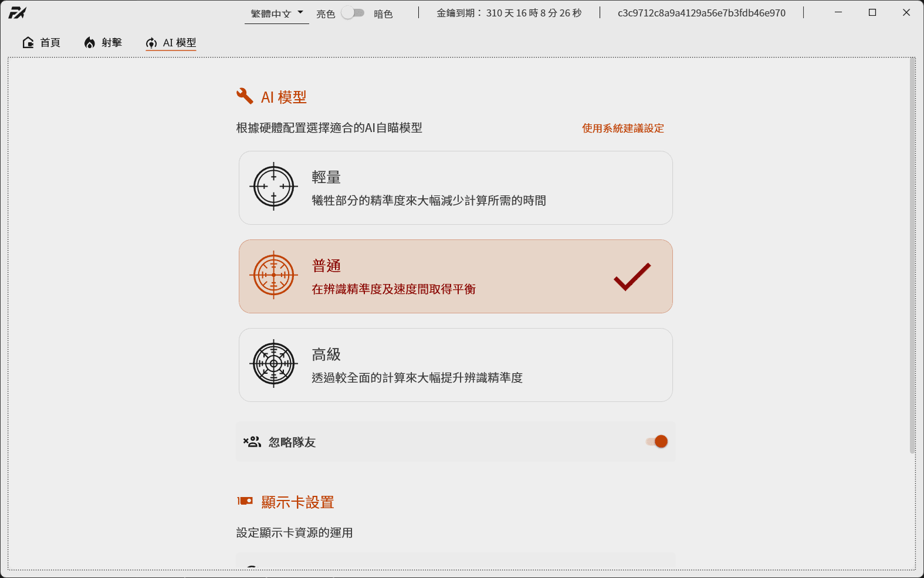This screenshot has height=578, width=924.
Task: Click the flame icon beside 射擊
Action: (89, 42)
